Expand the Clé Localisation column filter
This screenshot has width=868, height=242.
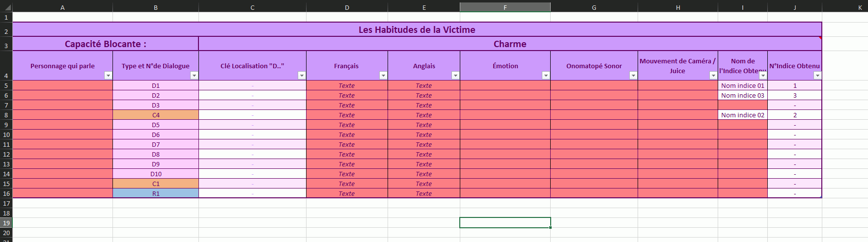coord(302,76)
